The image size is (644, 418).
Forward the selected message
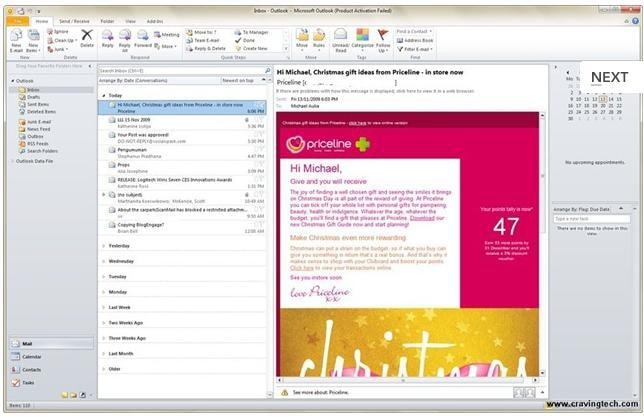[x=143, y=39]
